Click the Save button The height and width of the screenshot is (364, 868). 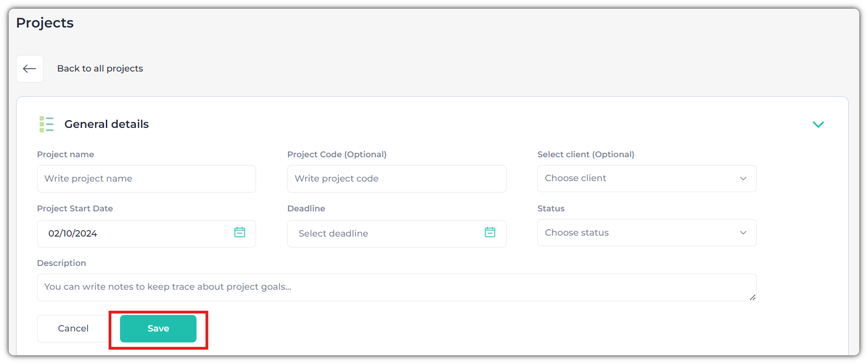coord(158,329)
